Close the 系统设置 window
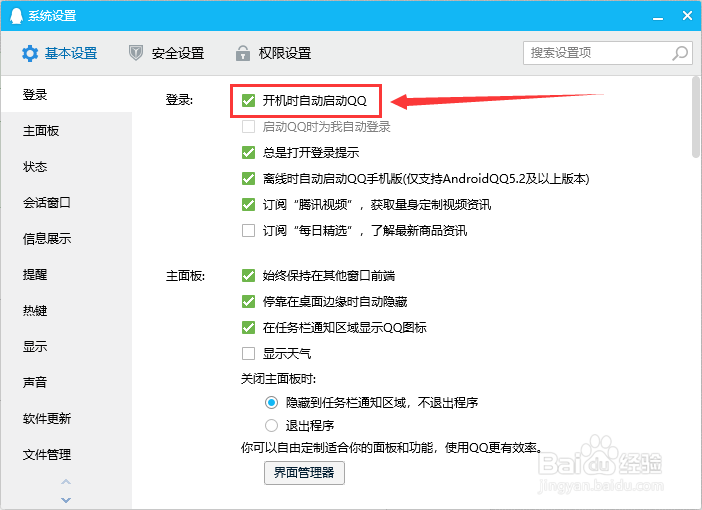702x510 pixels. click(687, 16)
